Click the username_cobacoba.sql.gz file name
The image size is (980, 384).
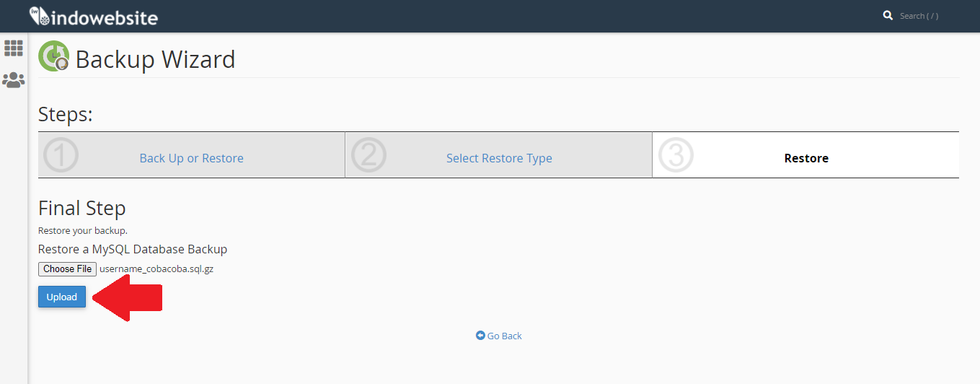pos(156,269)
